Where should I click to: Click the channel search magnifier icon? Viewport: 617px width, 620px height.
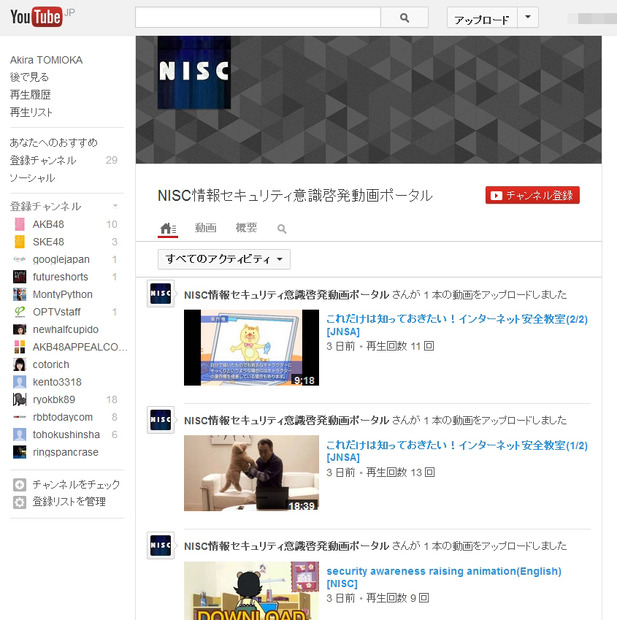click(x=282, y=229)
